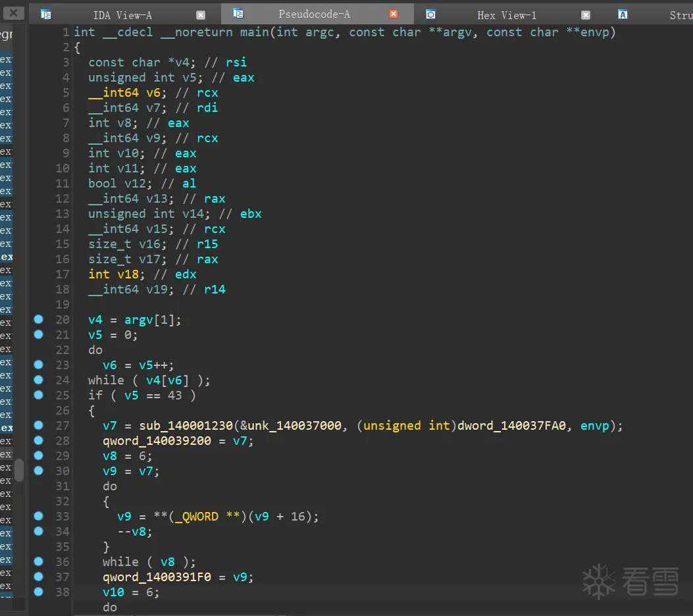Click size_t v16 declaration

coord(127,244)
